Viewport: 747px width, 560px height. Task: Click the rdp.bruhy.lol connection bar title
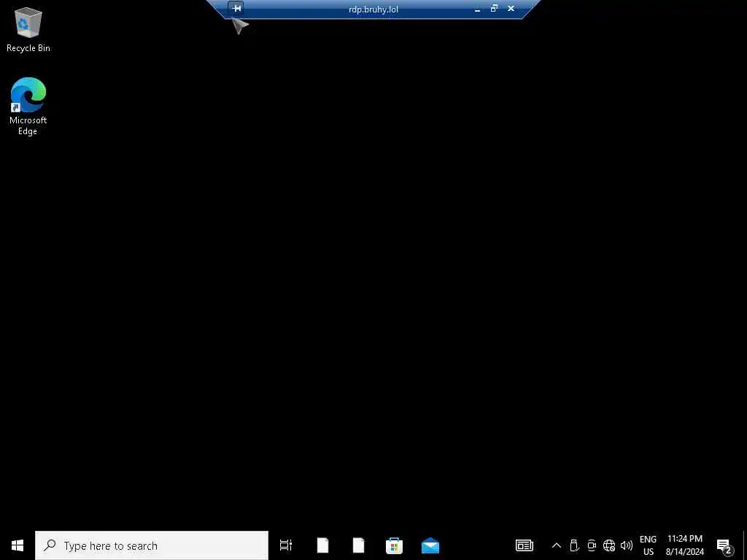point(373,9)
